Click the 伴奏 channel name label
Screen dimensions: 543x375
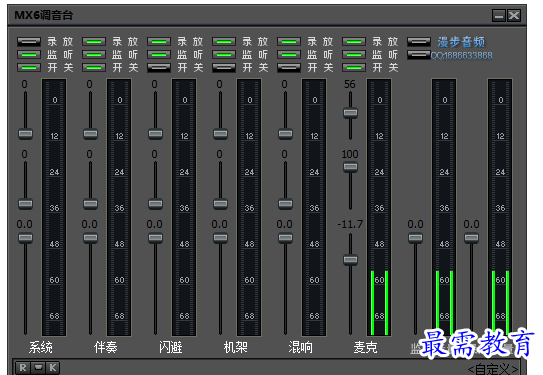tap(106, 347)
